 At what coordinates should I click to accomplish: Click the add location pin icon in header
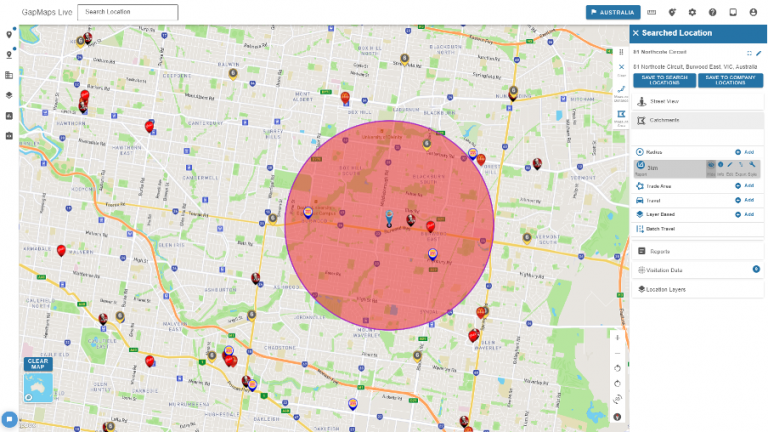pos(672,13)
